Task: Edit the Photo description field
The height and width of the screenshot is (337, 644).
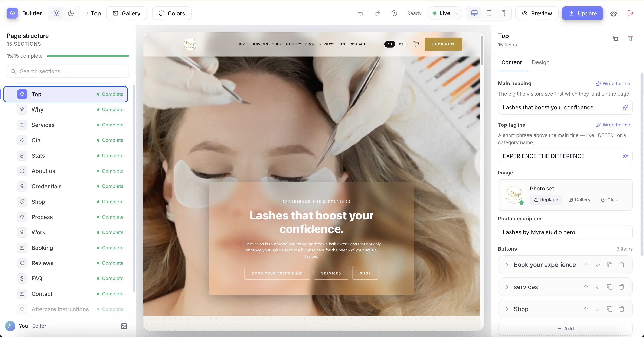Action: pyautogui.click(x=565, y=232)
